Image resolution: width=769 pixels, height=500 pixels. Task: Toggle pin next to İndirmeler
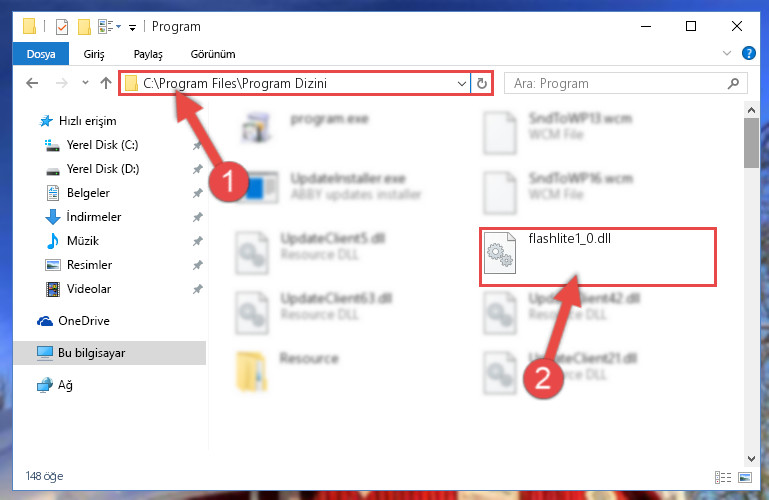pos(197,217)
